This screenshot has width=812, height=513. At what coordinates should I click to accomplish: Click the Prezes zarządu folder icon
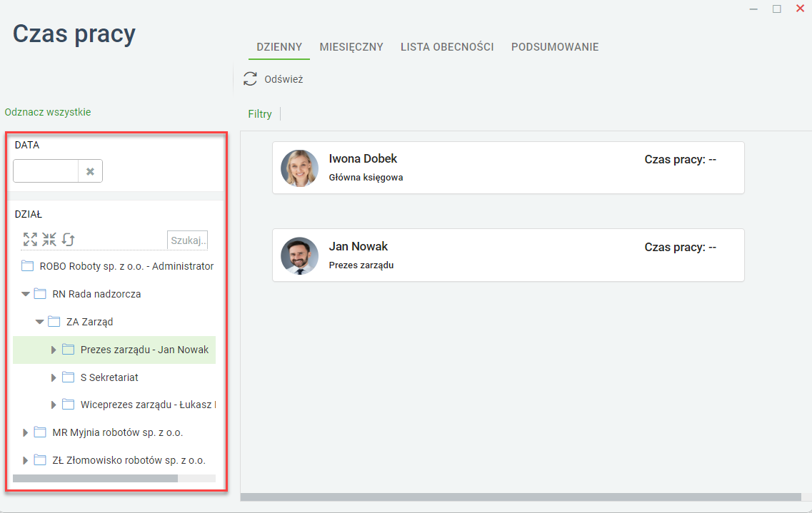(x=68, y=350)
